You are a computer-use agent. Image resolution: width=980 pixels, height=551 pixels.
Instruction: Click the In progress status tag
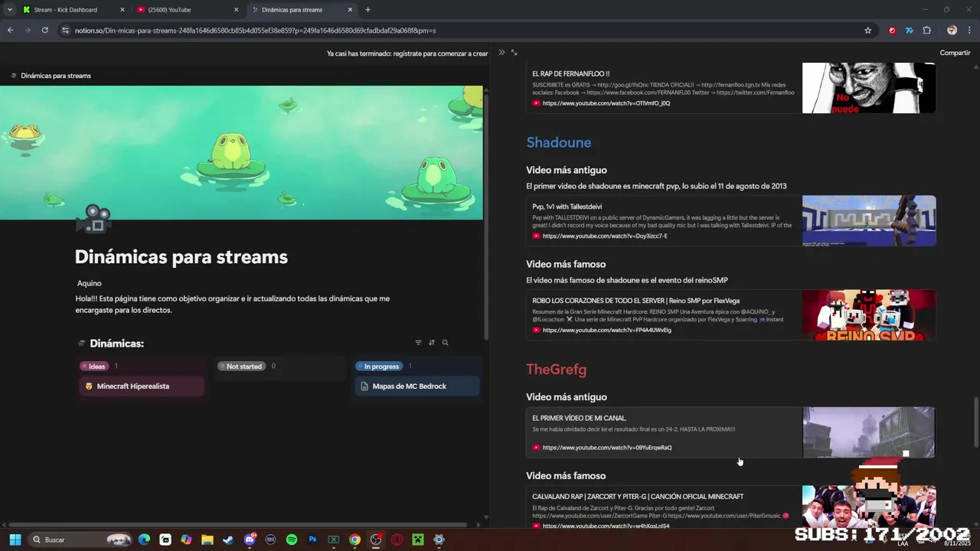(x=378, y=367)
